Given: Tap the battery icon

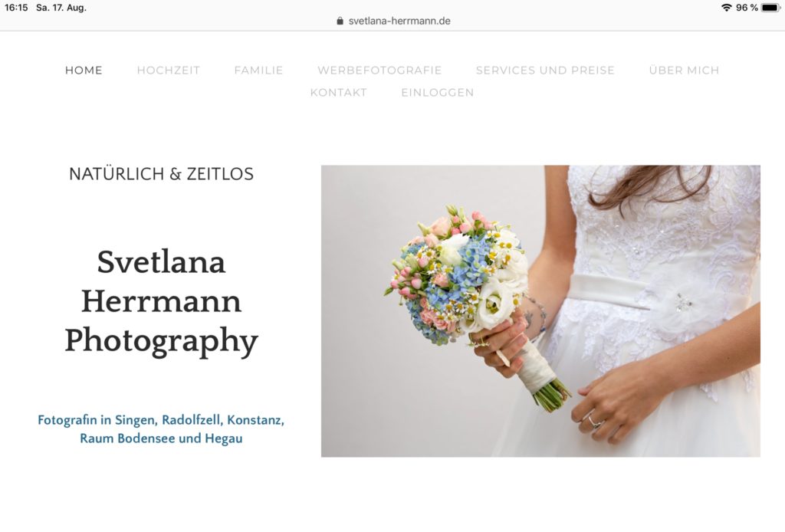Looking at the screenshot, I should (x=770, y=8).
